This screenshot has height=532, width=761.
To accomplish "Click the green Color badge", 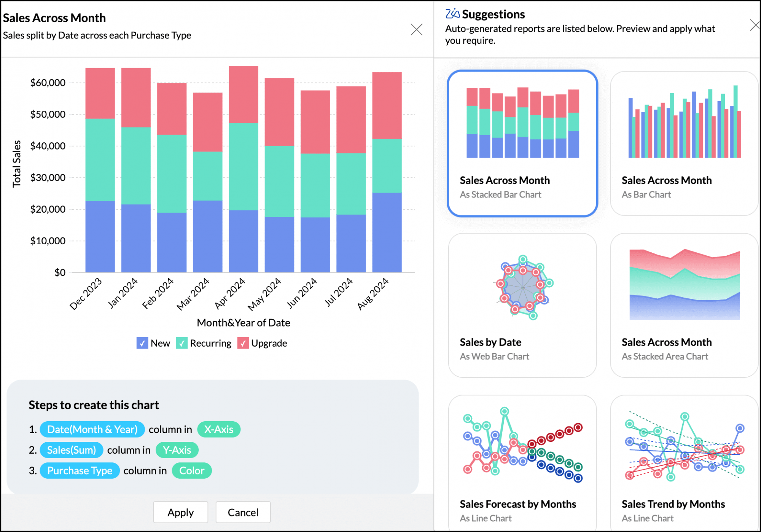I will tap(192, 470).
